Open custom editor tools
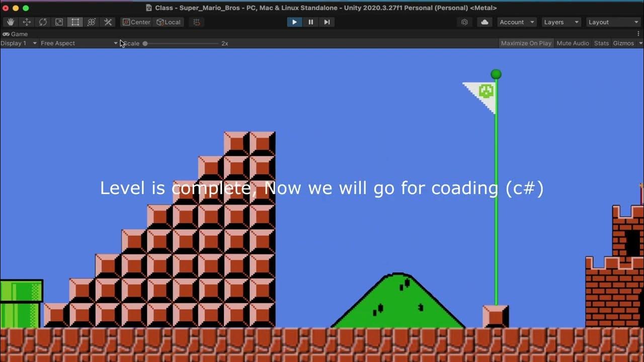This screenshot has width=644, height=362. click(x=108, y=22)
